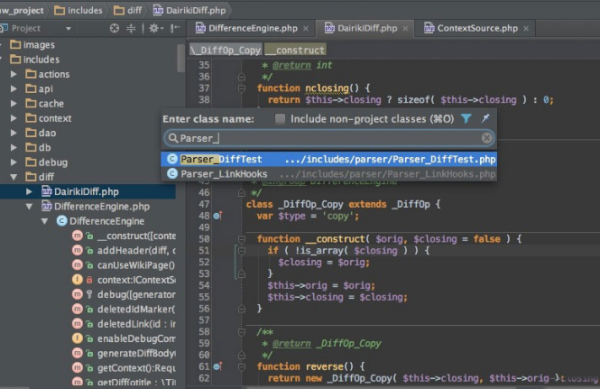
Task: Collapse the code fold at line 50
Action: [x=241, y=239]
